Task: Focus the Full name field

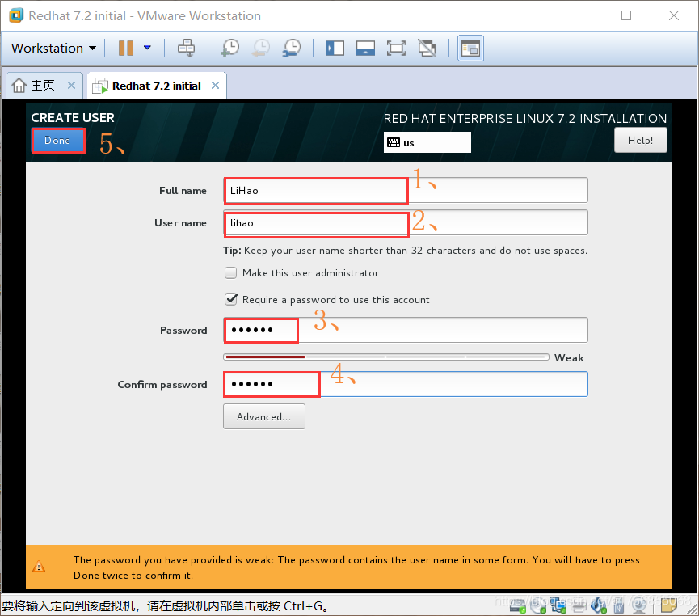Action: [x=405, y=191]
